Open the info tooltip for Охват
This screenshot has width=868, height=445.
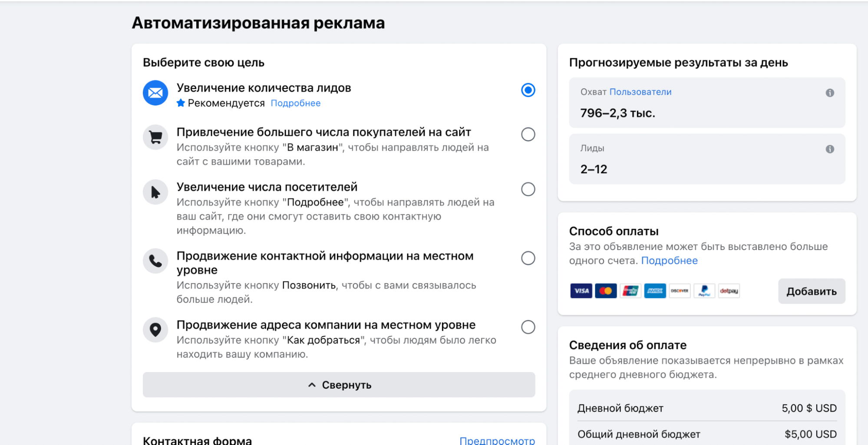pos(830,92)
